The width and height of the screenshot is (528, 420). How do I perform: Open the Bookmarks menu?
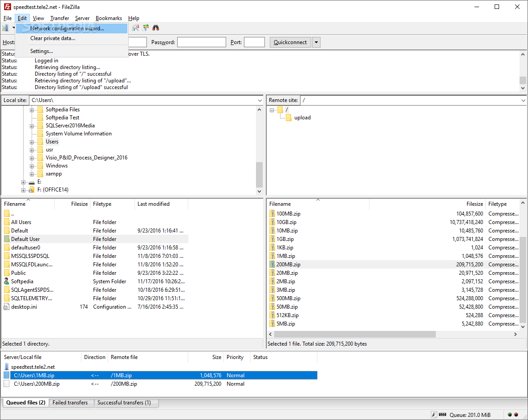coord(109,18)
